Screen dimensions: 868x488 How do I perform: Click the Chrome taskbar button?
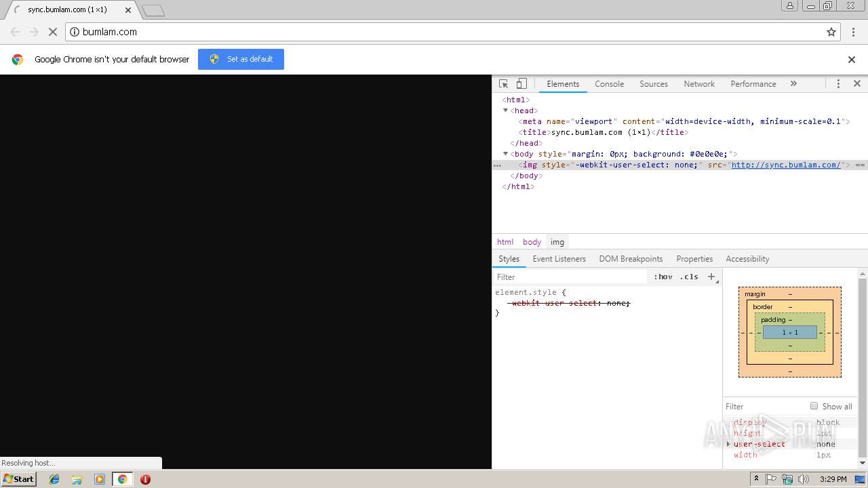click(122, 479)
